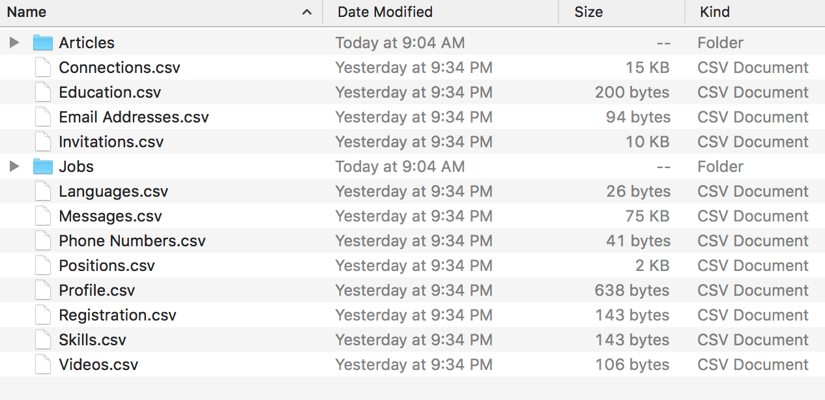Expand the Jobs folder disclosure triangle
The width and height of the screenshot is (825, 400).
click(14, 166)
